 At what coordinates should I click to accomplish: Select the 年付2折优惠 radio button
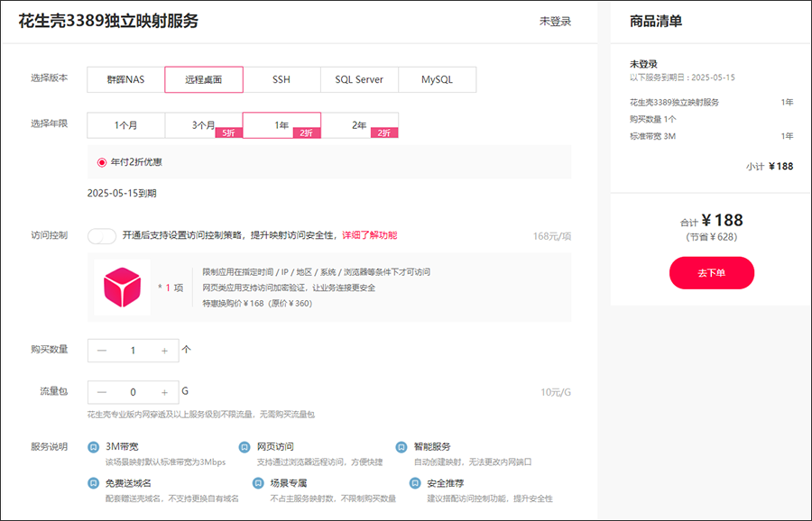point(102,162)
